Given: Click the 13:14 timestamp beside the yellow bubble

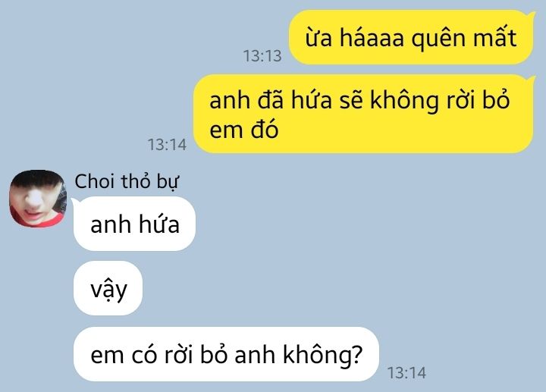Looking at the screenshot, I should point(167,145).
